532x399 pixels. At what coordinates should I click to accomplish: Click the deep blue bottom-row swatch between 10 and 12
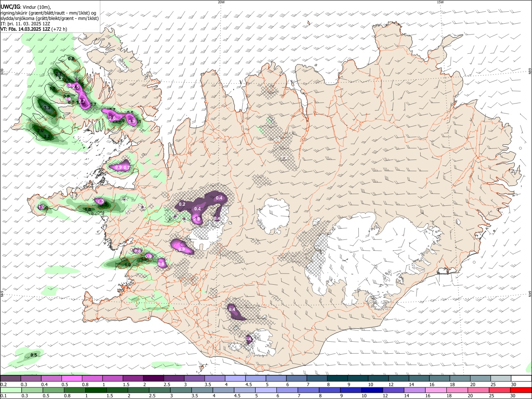point(372,390)
